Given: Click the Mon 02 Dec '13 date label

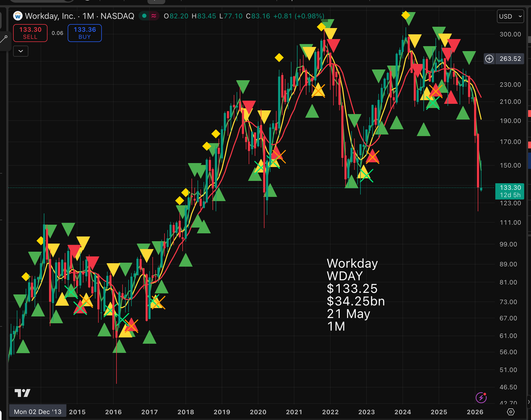Looking at the screenshot, I should pyautogui.click(x=38, y=412).
